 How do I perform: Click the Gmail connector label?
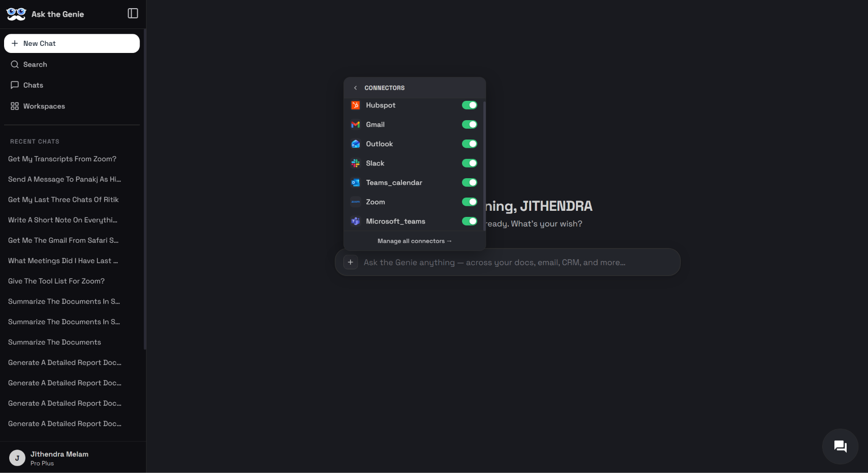[375, 124]
